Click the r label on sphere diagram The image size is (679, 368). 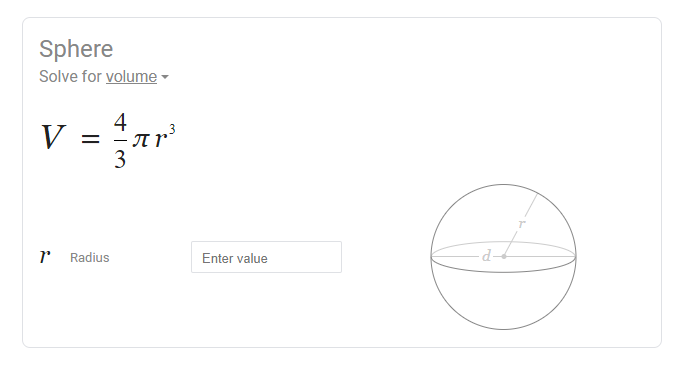coord(522,224)
